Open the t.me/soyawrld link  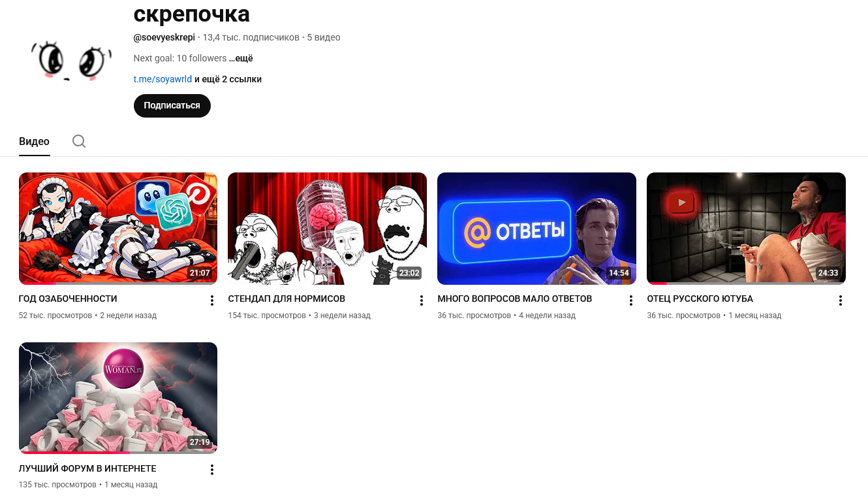point(163,79)
